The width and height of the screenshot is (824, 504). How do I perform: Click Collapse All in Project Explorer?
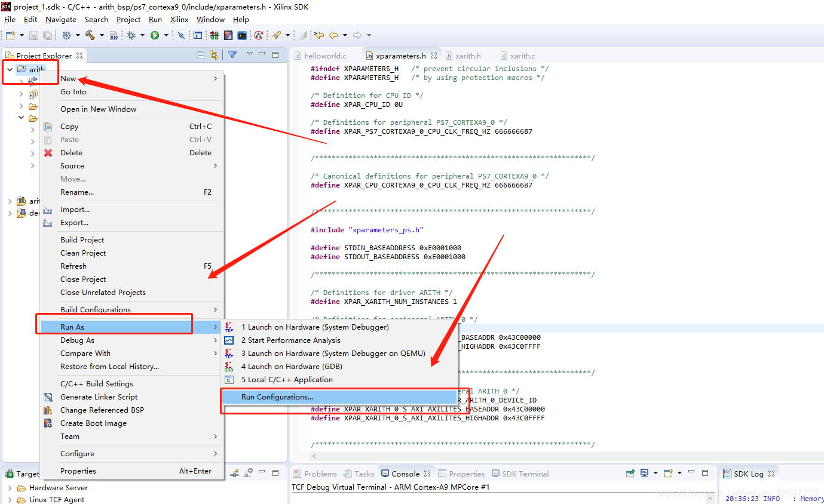click(x=201, y=55)
